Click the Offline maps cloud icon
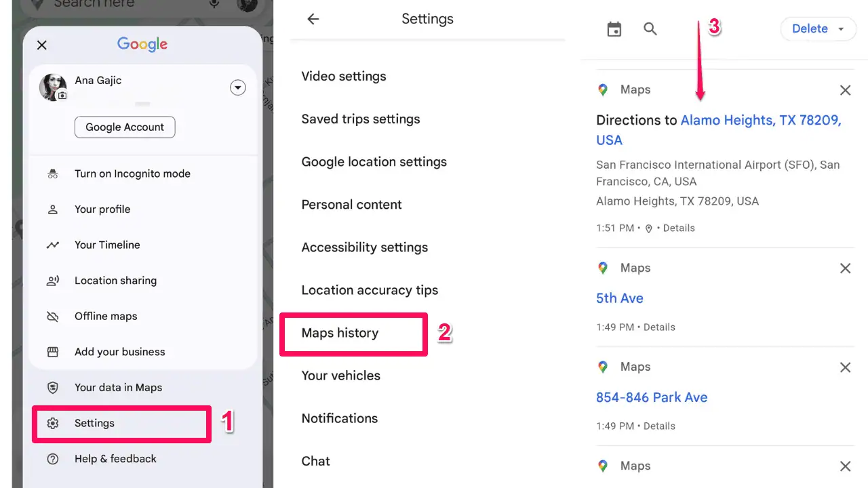Screen dimensions: 868x488 53,317
